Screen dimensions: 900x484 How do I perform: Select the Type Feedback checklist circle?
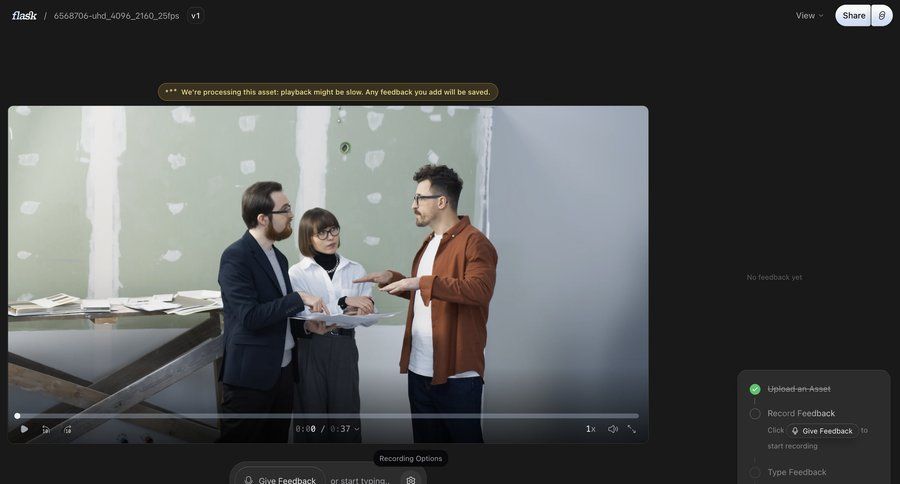(755, 472)
